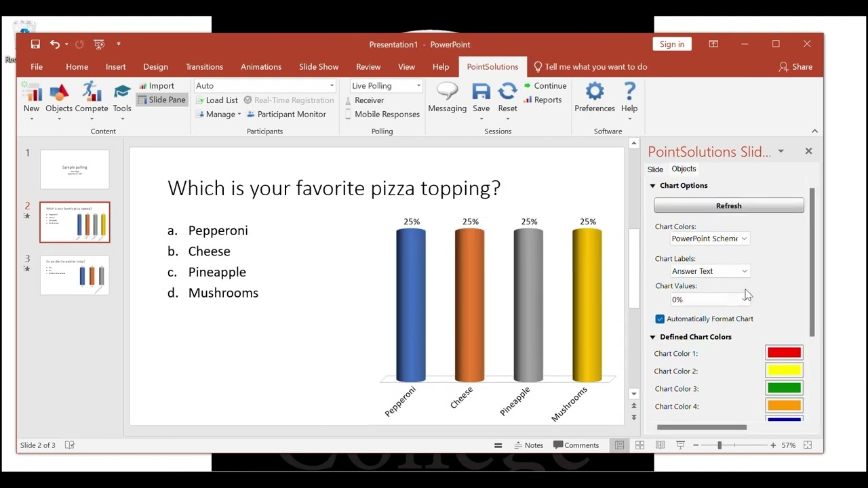Open the Chart Colors dropdown
This screenshot has width=868, height=488.
[x=709, y=239]
